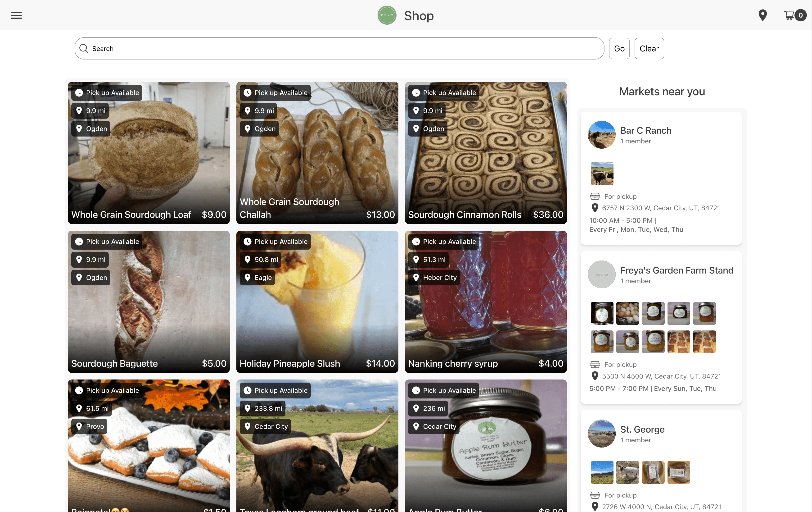The height and width of the screenshot is (512, 812).
Task: Click the pickup truck icon on Bar C Ranch
Action: coord(595,196)
